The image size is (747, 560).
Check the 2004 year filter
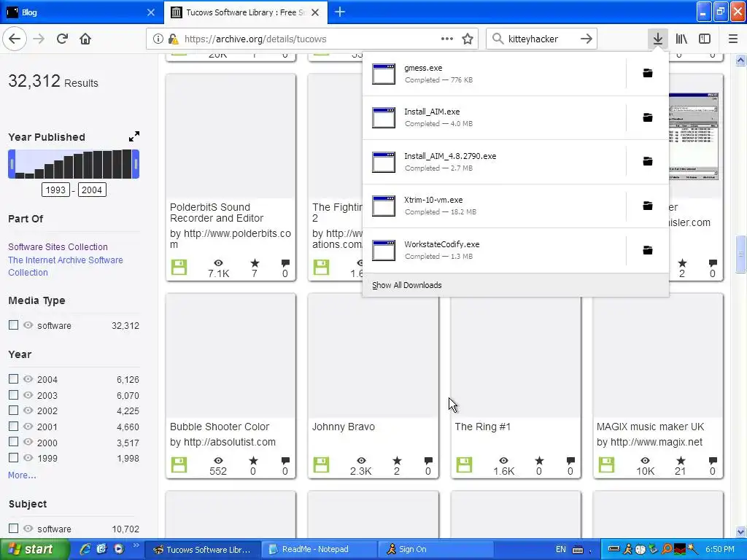13,379
